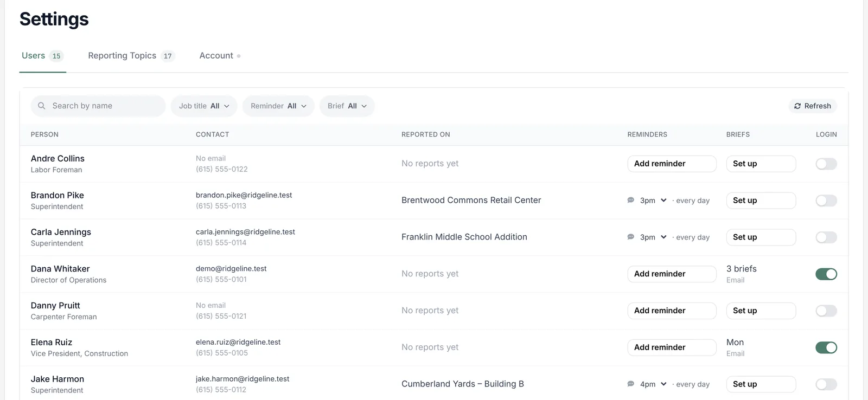Open Elena Ruiz's Mon brief schedule
The image size is (868, 400).
point(736,347)
